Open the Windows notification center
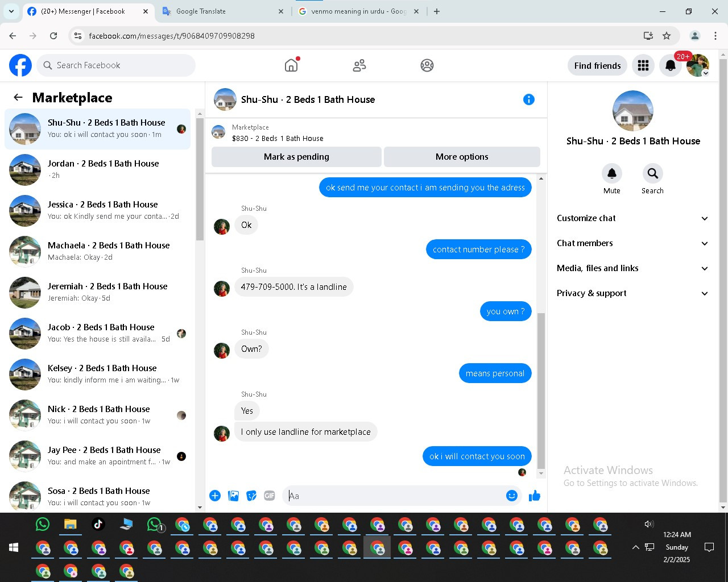The height and width of the screenshot is (582, 728). [x=709, y=547]
